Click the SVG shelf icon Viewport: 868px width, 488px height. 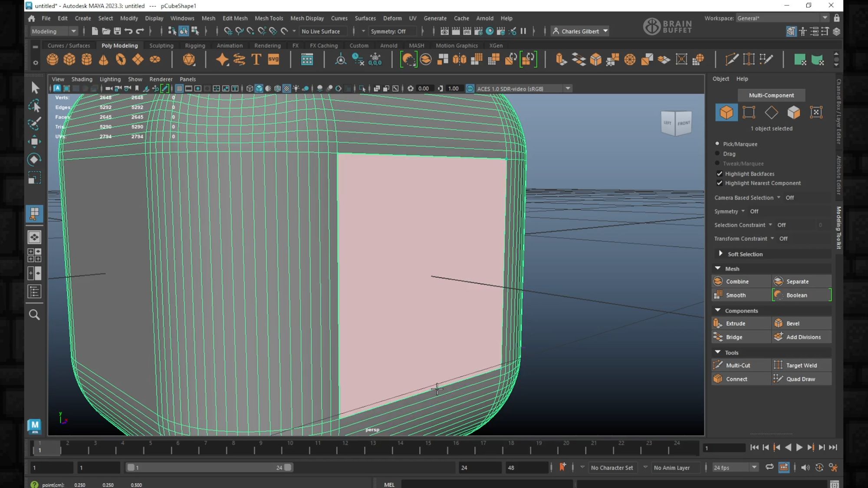[x=273, y=59]
